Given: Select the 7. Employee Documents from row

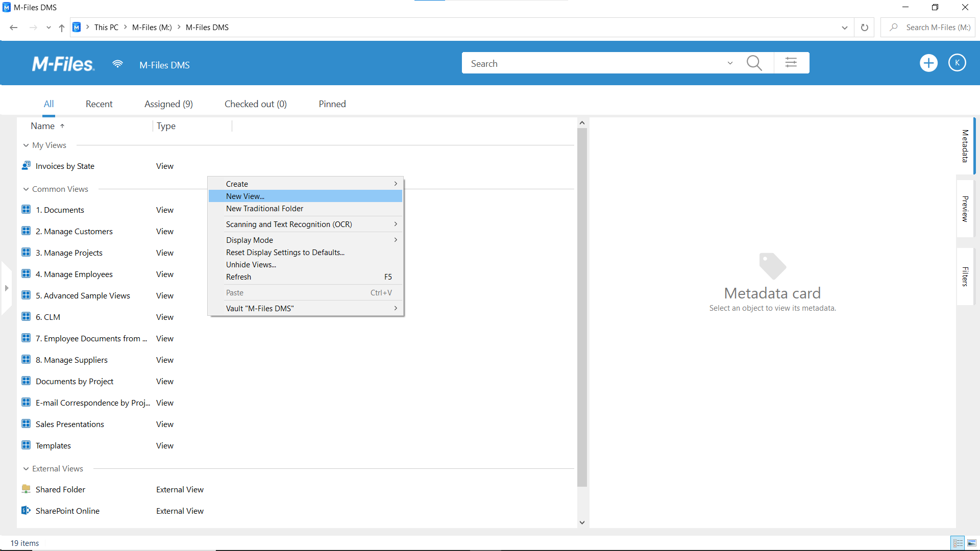Looking at the screenshot, I should (296, 338).
